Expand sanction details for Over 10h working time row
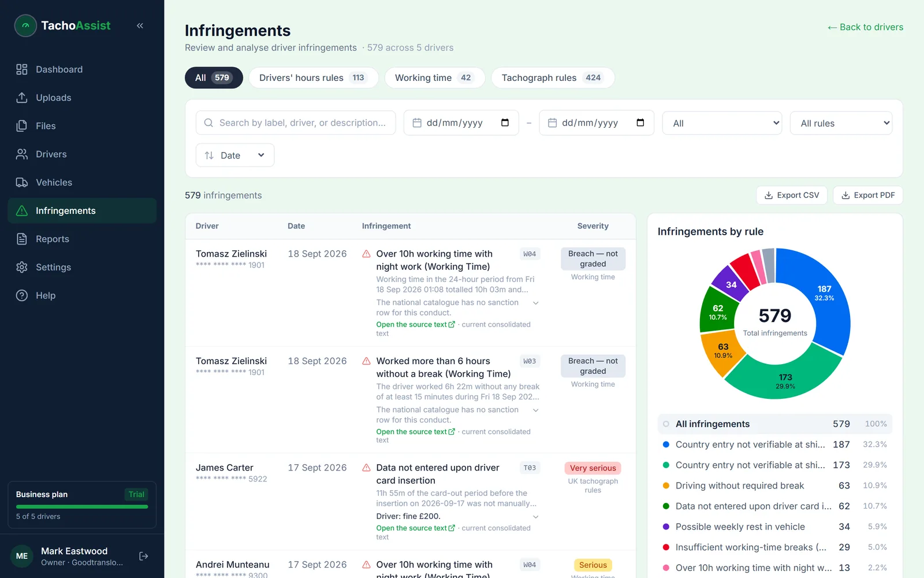The width and height of the screenshot is (924, 578). [535, 303]
